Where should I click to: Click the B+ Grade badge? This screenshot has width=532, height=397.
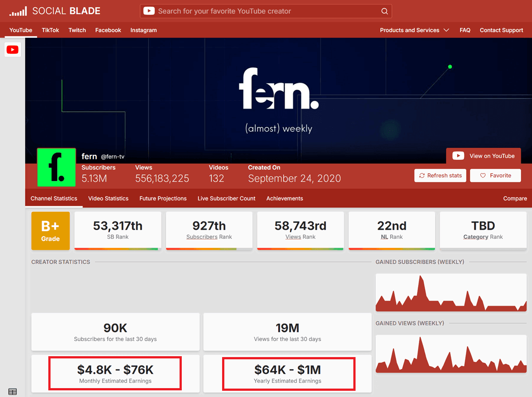(x=51, y=231)
